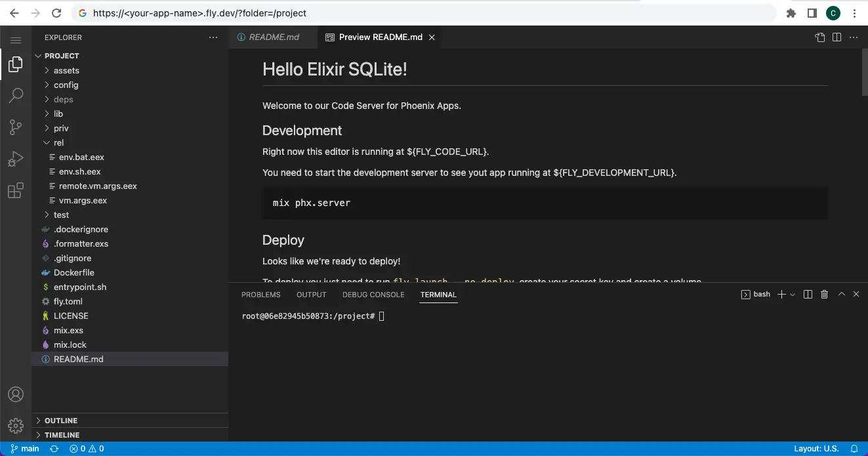This screenshot has height=456, width=868.
Task: Open the Extensions view
Action: coord(16,191)
